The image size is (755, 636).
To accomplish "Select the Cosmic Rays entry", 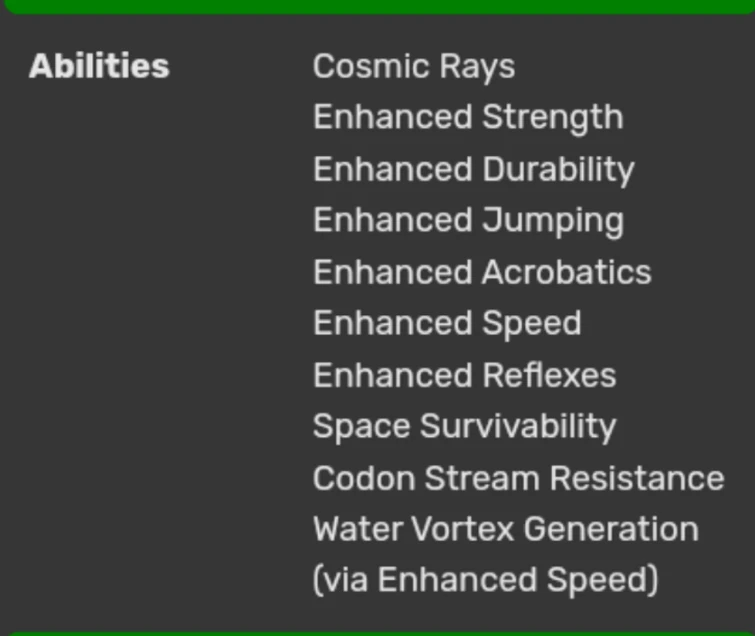I will pos(414,67).
